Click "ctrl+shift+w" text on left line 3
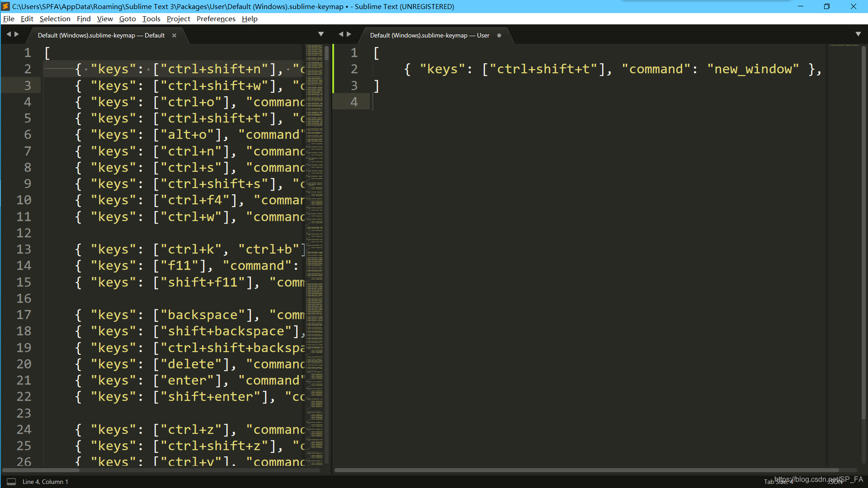 tap(214, 85)
